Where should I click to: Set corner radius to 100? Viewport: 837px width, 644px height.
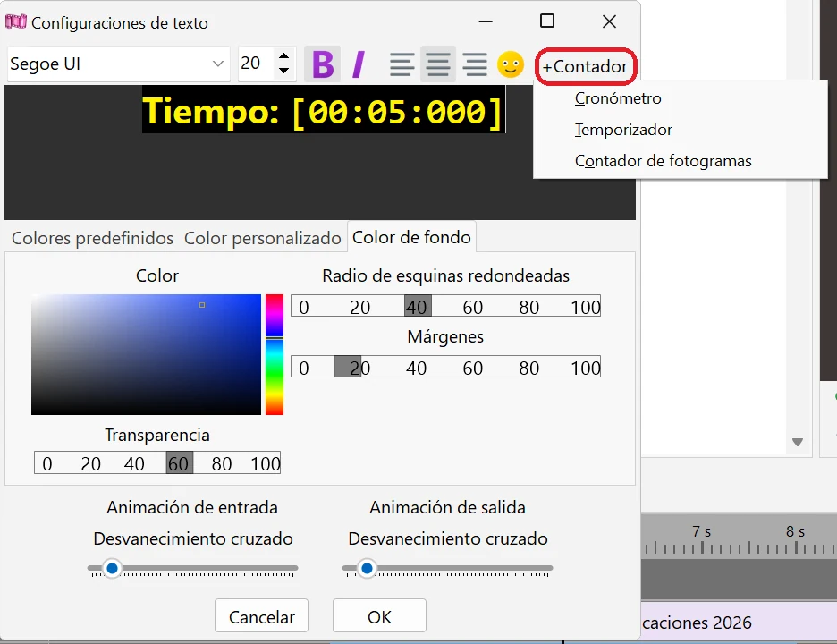(585, 307)
